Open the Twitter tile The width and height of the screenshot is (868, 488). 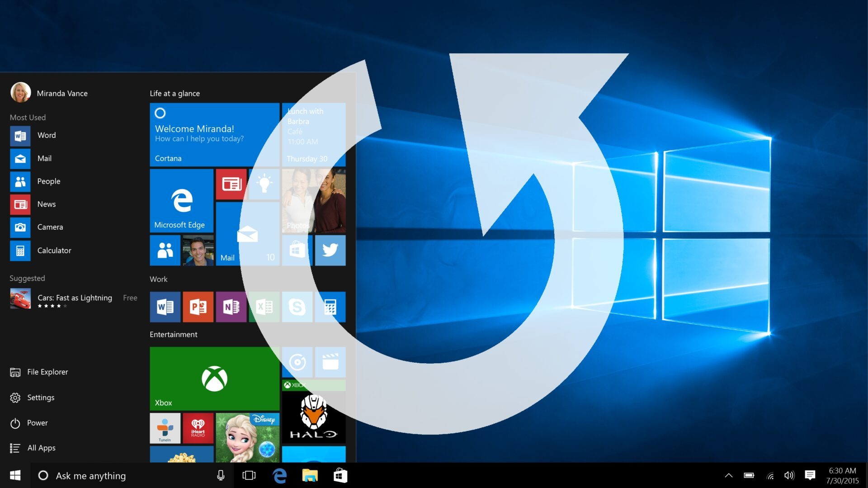point(330,250)
